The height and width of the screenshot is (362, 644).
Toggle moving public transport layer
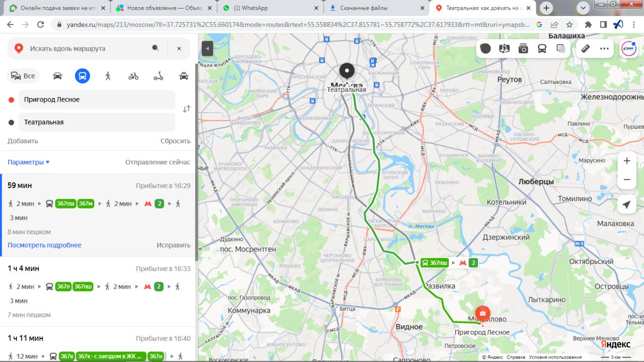tap(542, 48)
